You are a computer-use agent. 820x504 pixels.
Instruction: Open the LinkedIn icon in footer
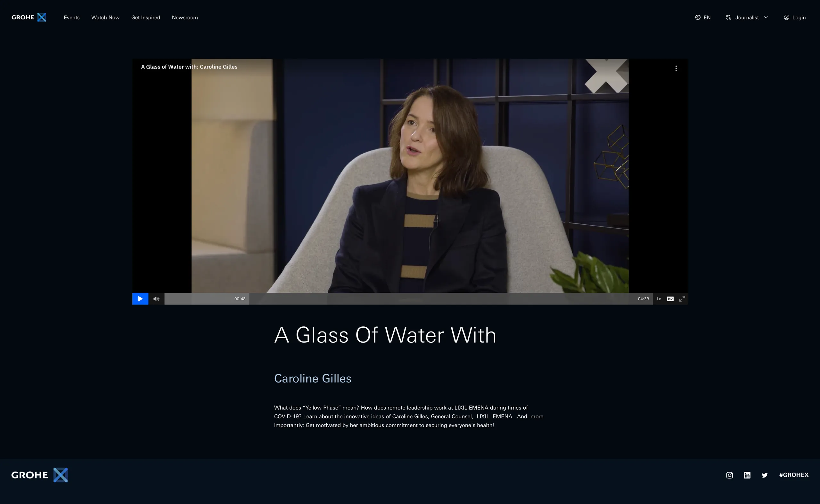(x=747, y=475)
